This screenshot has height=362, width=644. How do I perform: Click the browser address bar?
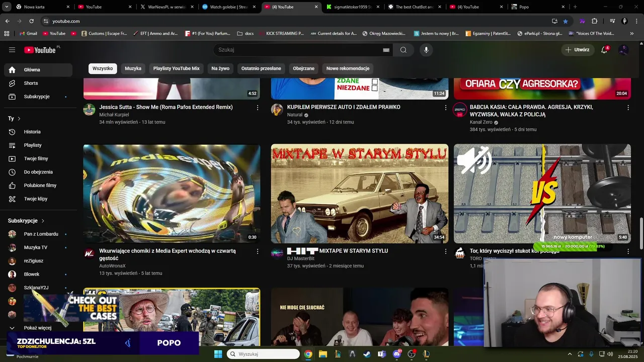coord(297,21)
